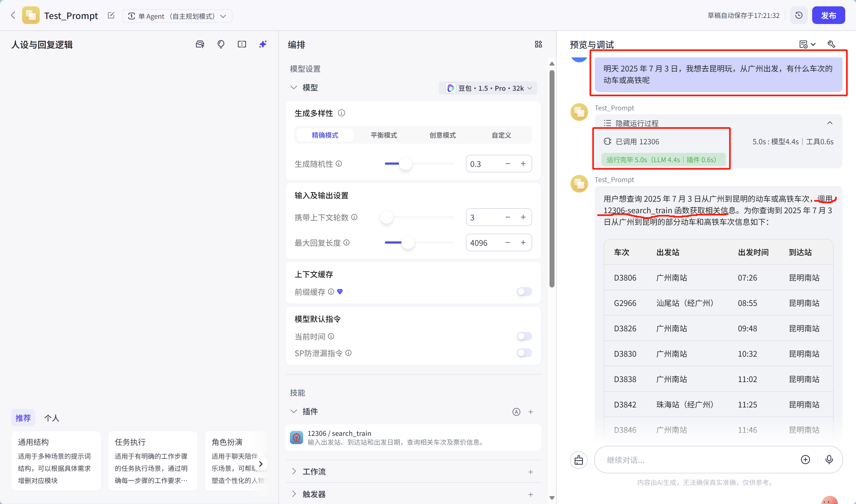Select 平衡模式 diversity mode

(x=383, y=135)
